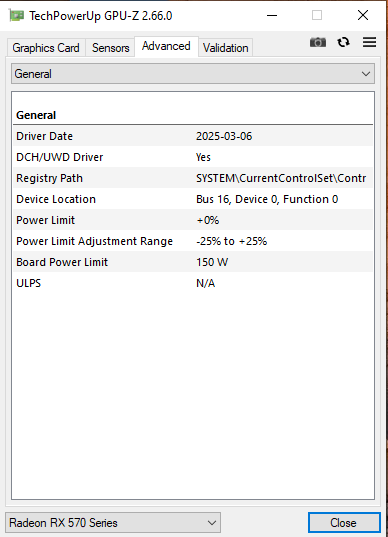Go to the Validation tab
The height and width of the screenshot is (537, 388).
click(x=225, y=48)
